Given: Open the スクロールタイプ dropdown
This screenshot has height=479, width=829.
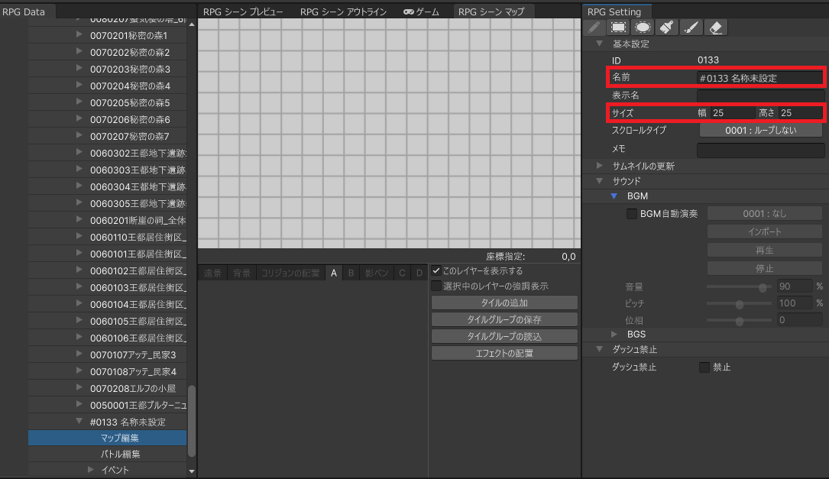Looking at the screenshot, I should click(760, 130).
